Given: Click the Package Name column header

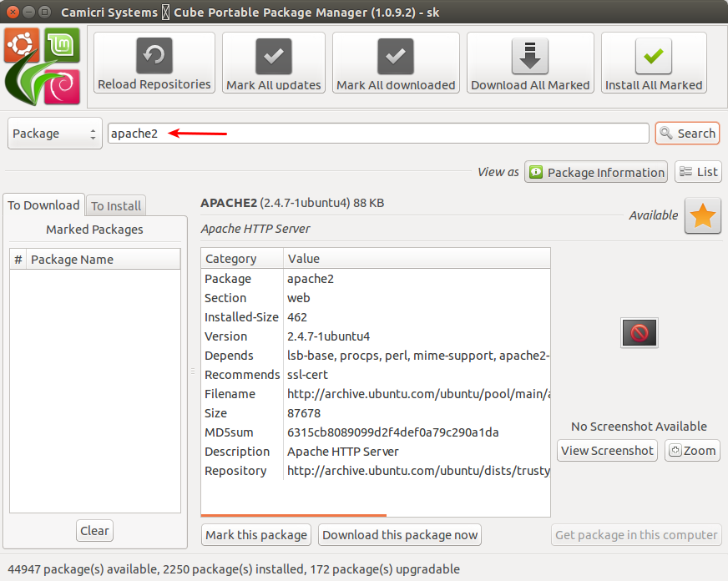Looking at the screenshot, I should 103,260.
